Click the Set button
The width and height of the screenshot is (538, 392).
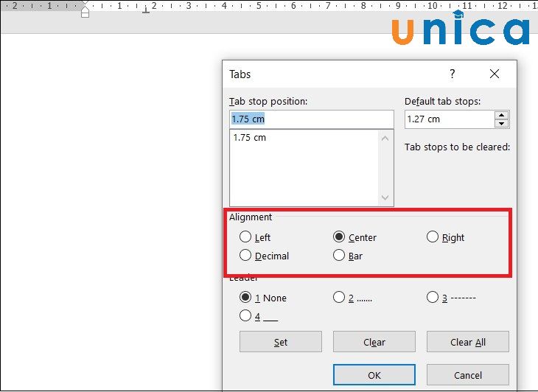(281, 342)
